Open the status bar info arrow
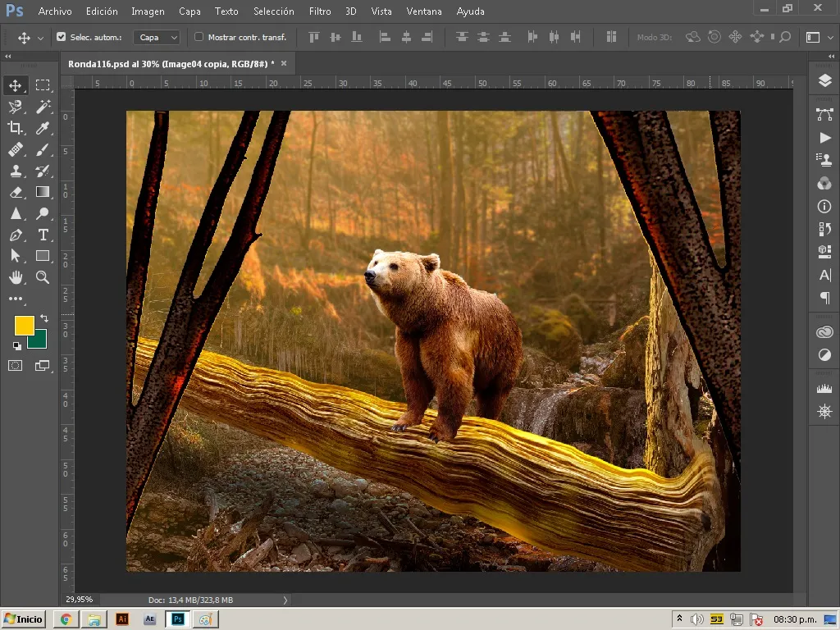 [285, 600]
